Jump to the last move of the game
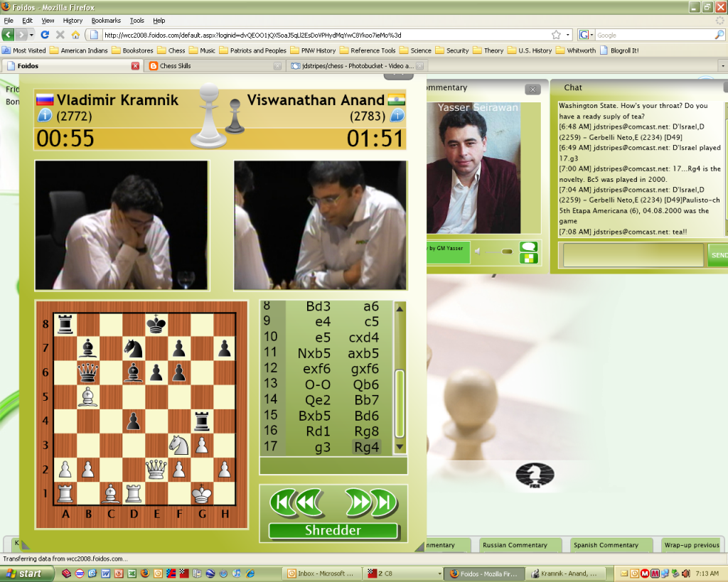The height and width of the screenshot is (582, 728). [385, 502]
